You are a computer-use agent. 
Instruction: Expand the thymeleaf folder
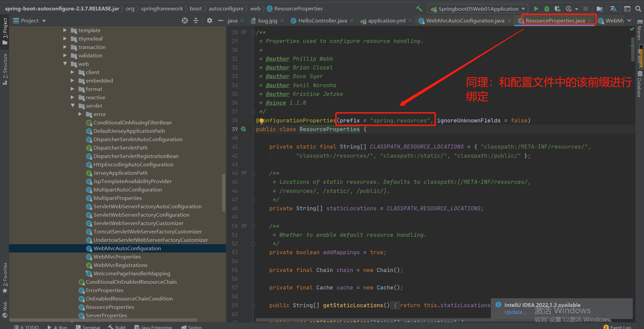(x=65, y=39)
